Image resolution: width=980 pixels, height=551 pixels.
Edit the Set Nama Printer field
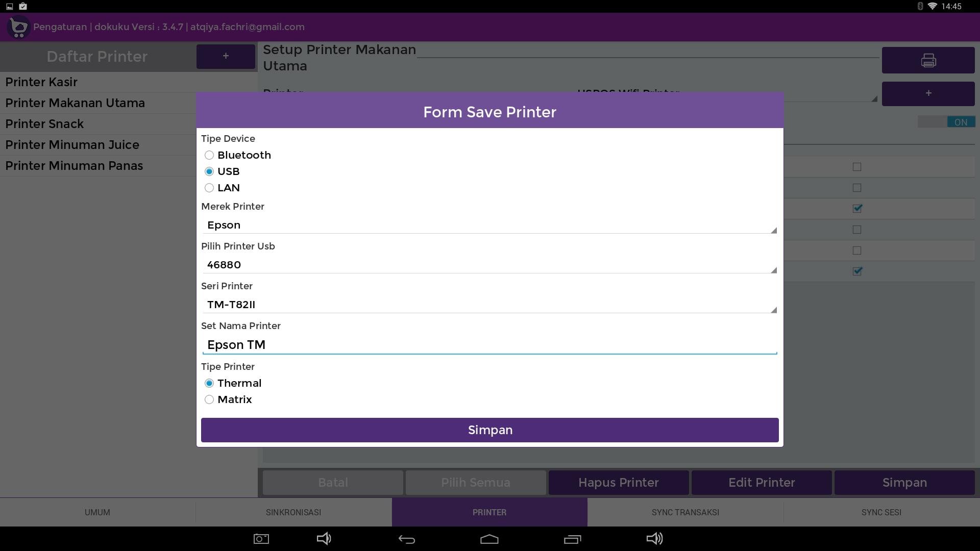pyautogui.click(x=489, y=345)
